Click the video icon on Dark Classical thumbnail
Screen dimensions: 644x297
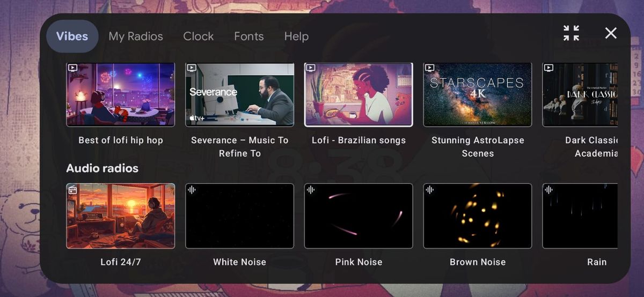(548, 68)
